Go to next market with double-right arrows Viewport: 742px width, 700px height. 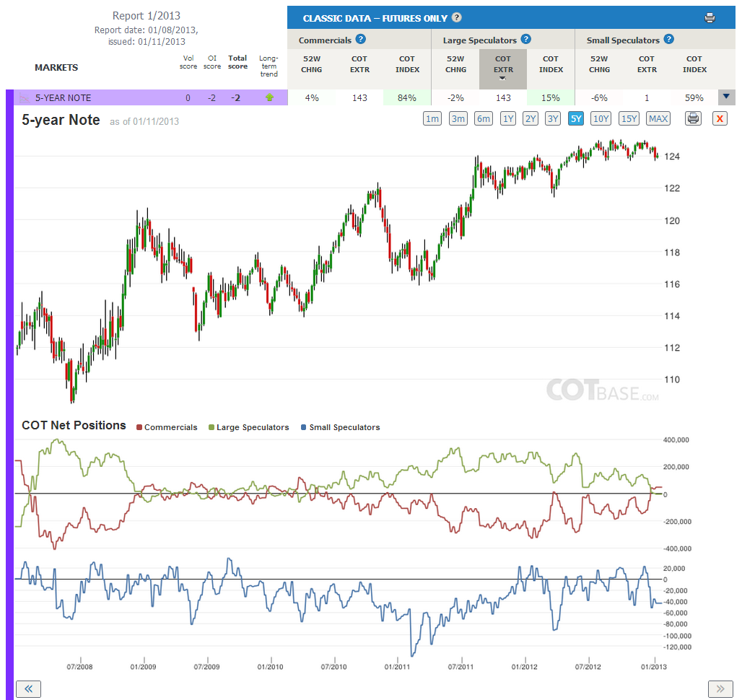coord(720,688)
